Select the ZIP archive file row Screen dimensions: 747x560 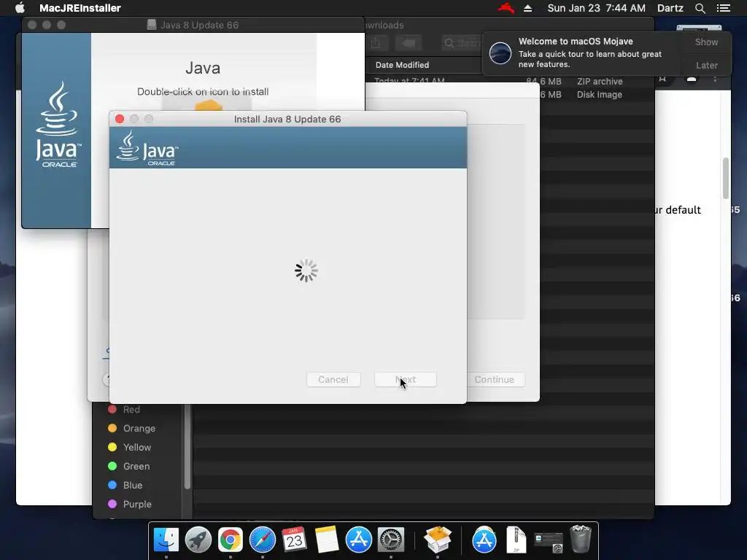(x=510, y=81)
